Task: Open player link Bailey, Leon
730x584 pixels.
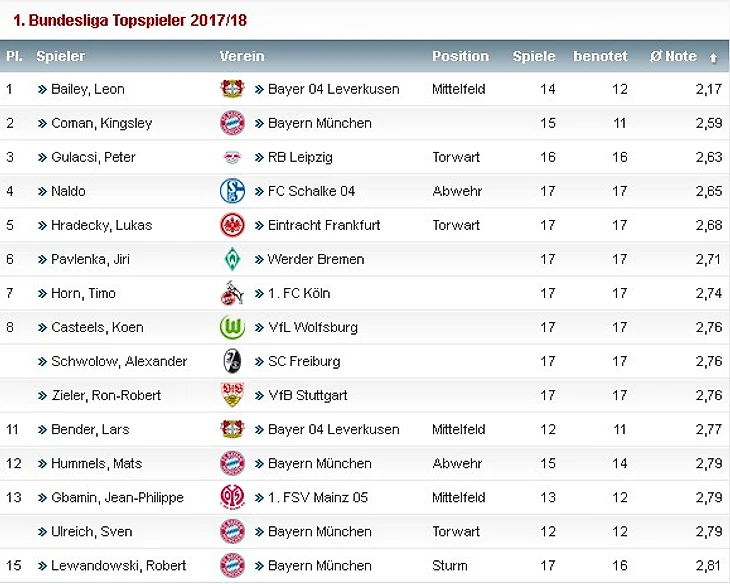Action: coord(88,89)
